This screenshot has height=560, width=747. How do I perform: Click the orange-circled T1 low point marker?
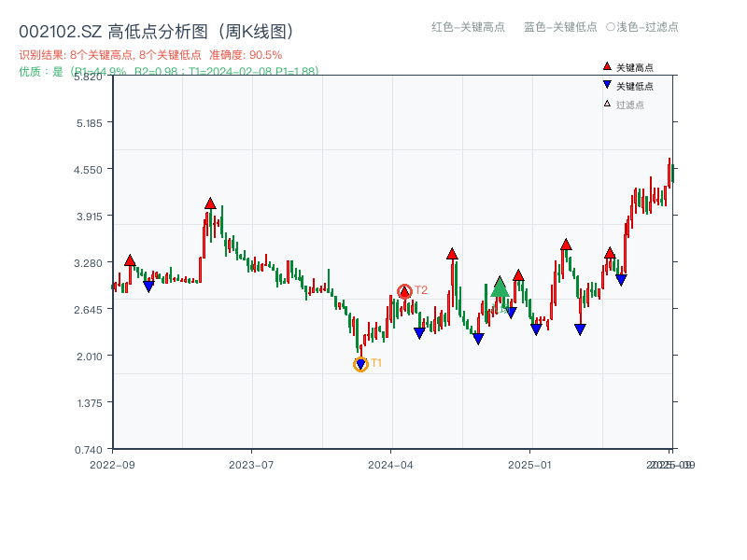tap(360, 364)
